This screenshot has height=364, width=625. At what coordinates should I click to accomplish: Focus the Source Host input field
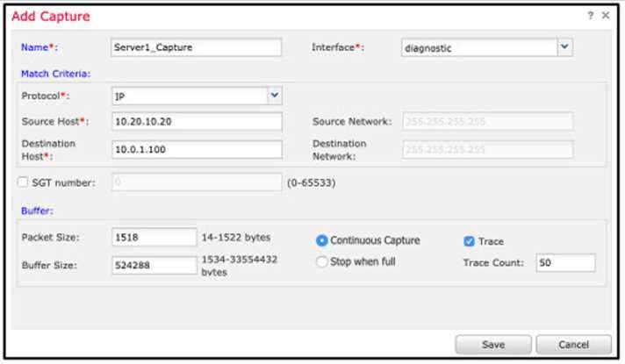[197, 121]
